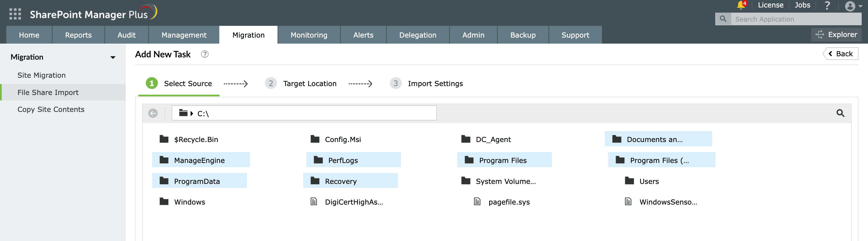Screen dimensions: 868x241
Task: Click the file browser back arrow icon
Action: pyautogui.click(x=153, y=113)
